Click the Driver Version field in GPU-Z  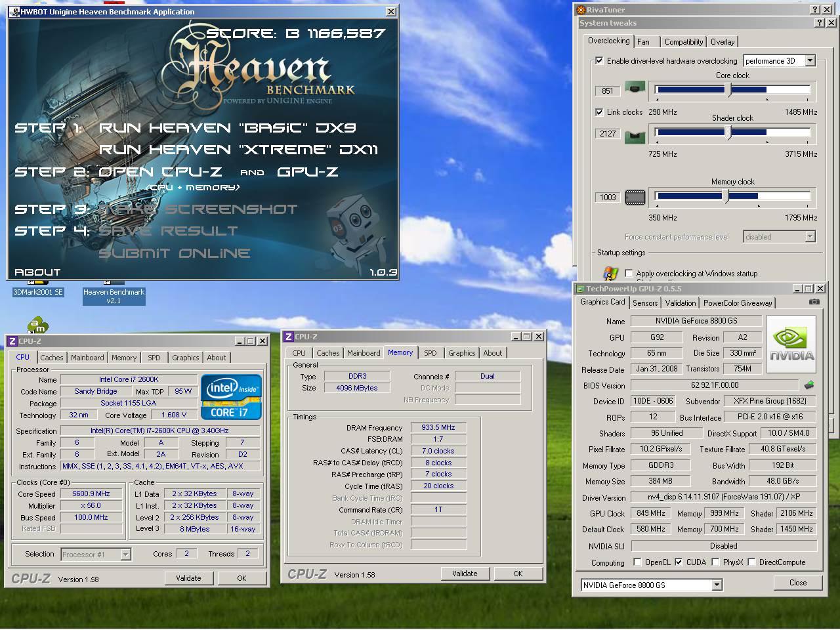(x=724, y=497)
